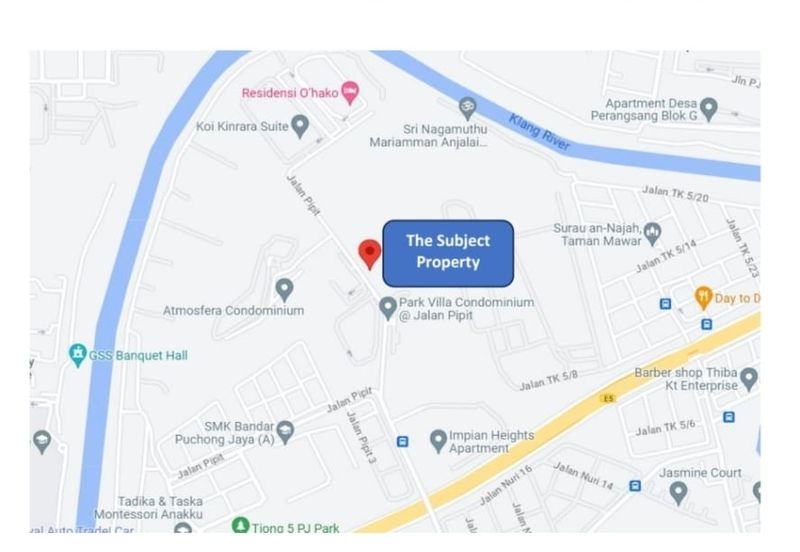The width and height of the screenshot is (800, 552).
Task: Click the Impian Heights Apartment pin
Action: 438,441
